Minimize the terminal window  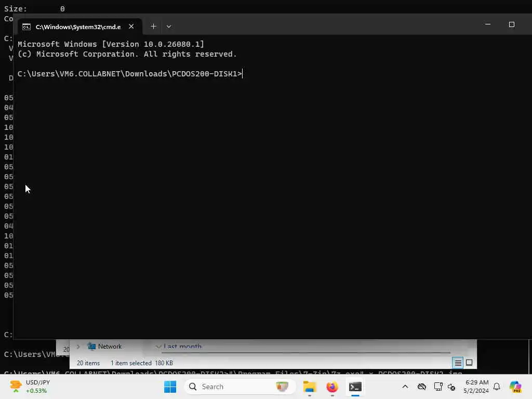coord(487,24)
